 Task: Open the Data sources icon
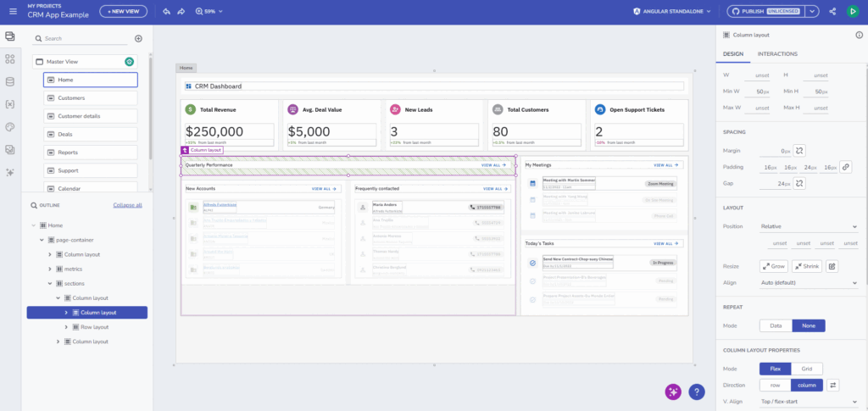tap(9, 82)
